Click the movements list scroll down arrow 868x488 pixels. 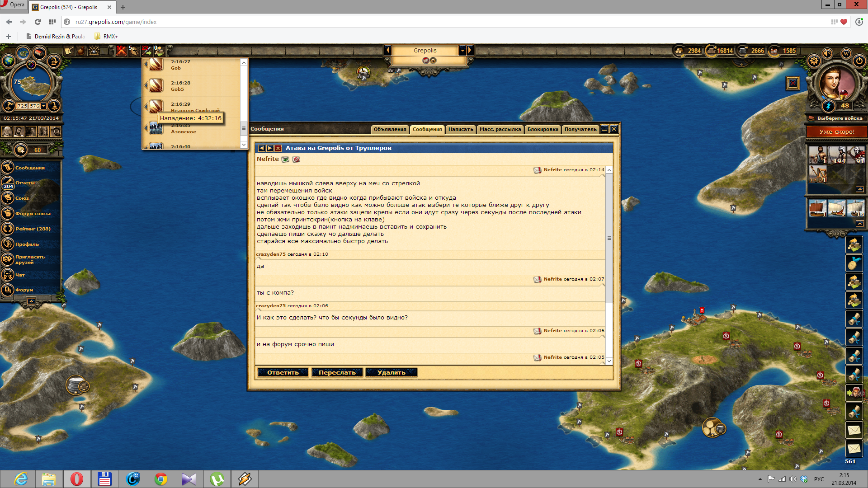[244, 145]
